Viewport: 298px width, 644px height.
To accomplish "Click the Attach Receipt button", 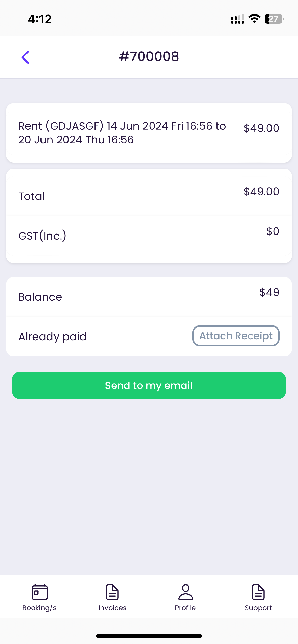I will [236, 336].
